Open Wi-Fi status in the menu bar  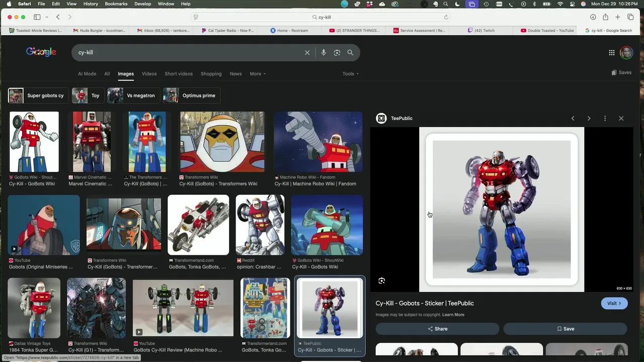point(560,4)
